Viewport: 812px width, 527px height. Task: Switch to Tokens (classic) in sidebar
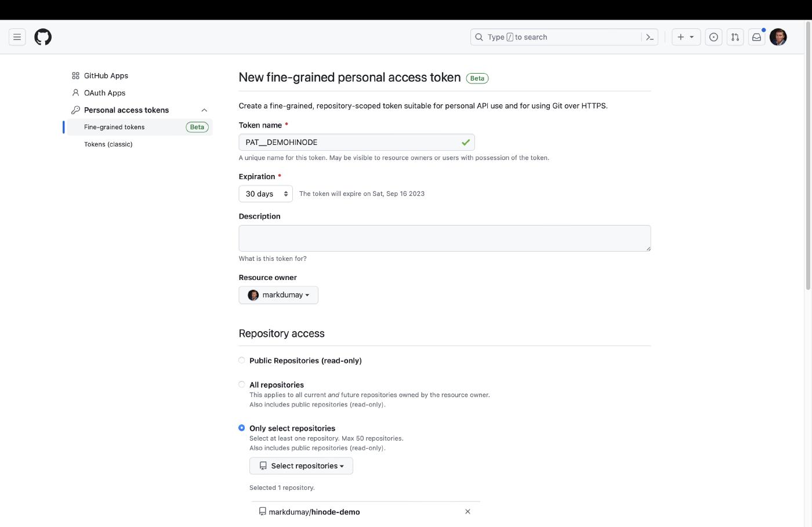click(108, 144)
